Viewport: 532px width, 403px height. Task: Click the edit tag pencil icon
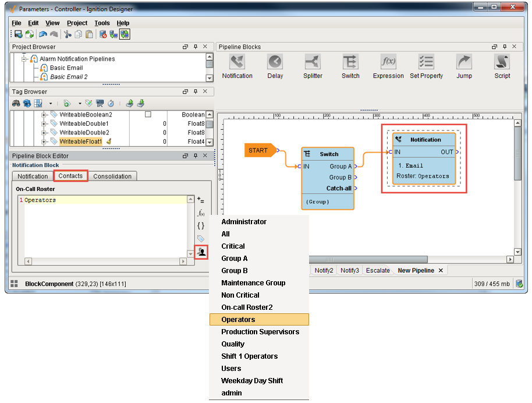tap(89, 103)
